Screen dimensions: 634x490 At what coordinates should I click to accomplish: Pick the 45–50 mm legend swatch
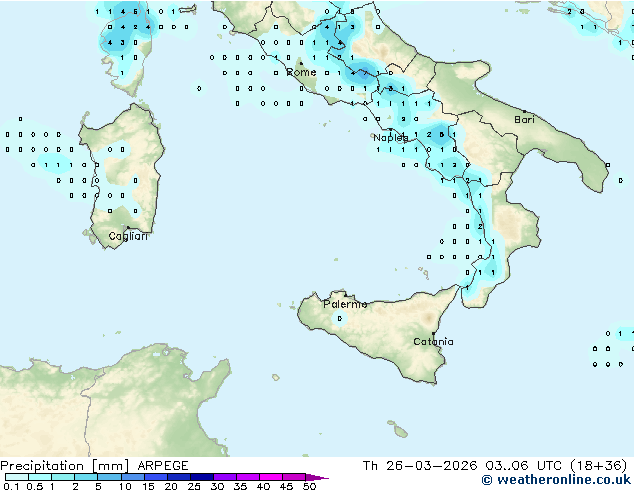click(294, 477)
